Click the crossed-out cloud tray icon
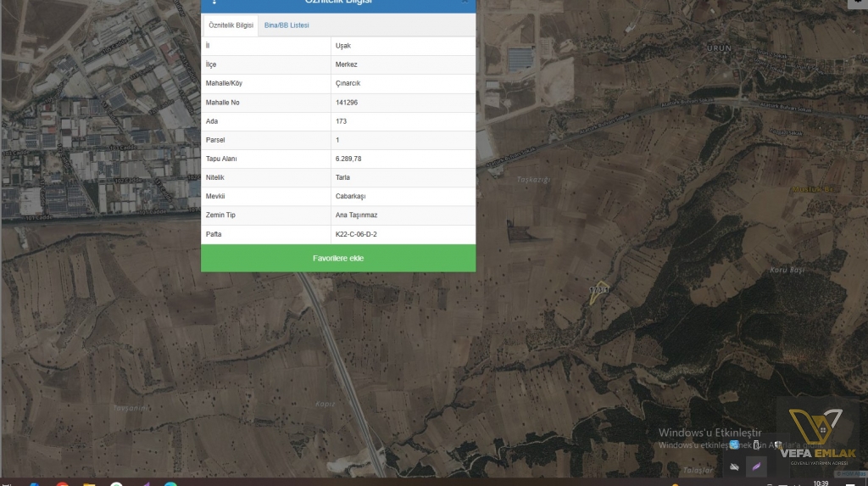Image resolution: width=868 pixels, height=486 pixels. click(734, 466)
